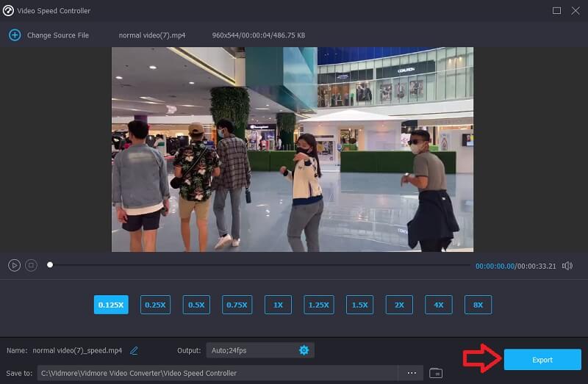The width and height of the screenshot is (588, 384).
Task: Click the Export button
Action: tap(542, 360)
